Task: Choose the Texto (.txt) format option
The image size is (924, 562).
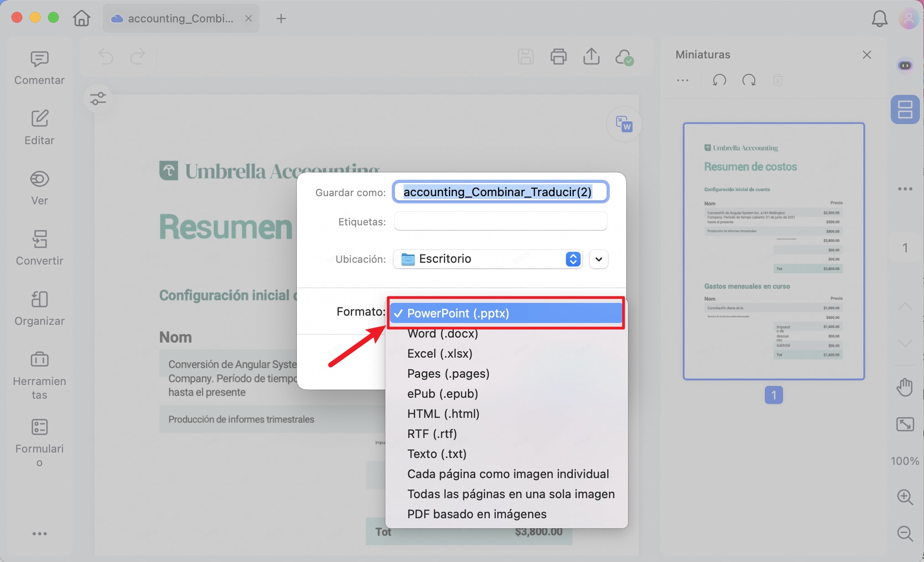Action: [436, 453]
